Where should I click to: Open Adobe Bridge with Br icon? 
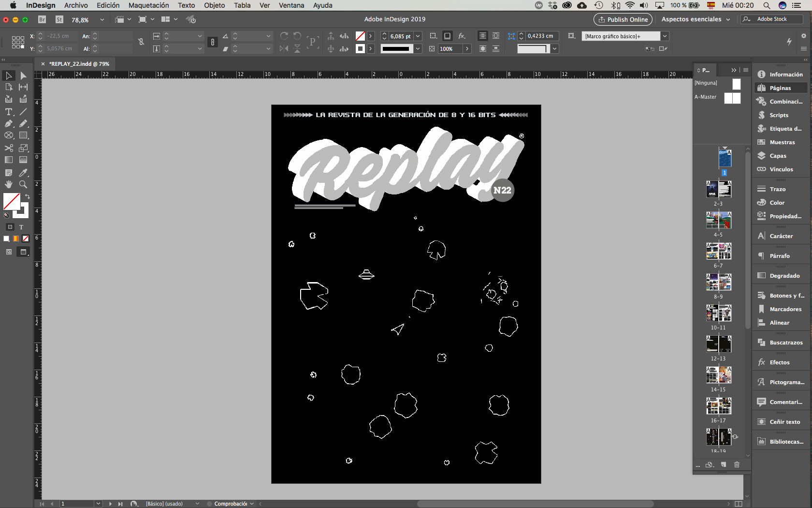coord(42,19)
